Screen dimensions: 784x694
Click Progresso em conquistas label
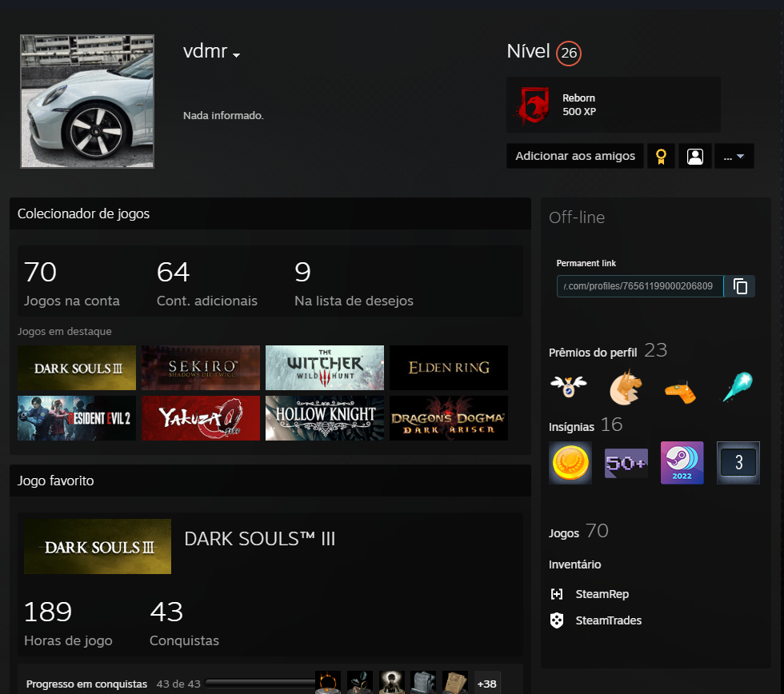(x=86, y=684)
